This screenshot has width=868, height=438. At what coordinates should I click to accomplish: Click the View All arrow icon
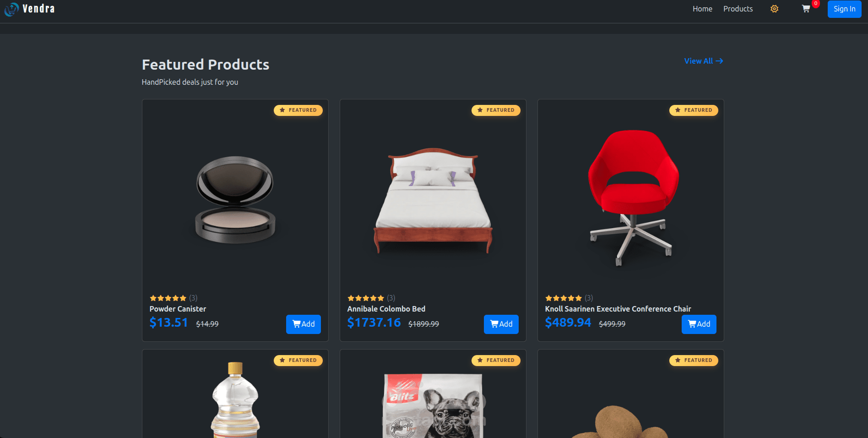tap(719, 61)
